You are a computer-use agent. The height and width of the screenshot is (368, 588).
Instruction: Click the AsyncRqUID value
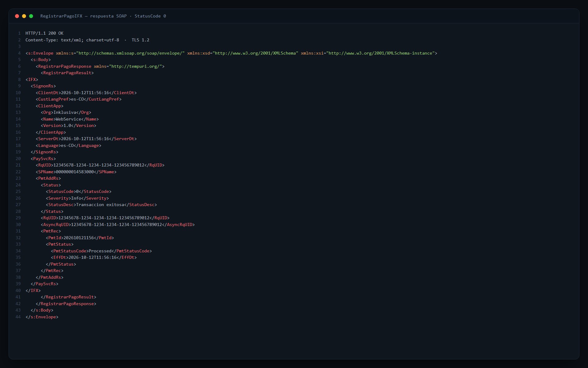coord(117,224)
